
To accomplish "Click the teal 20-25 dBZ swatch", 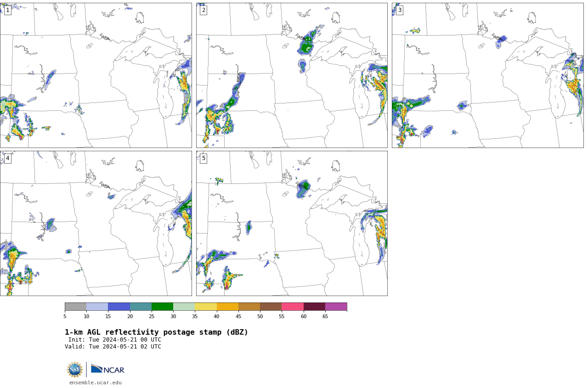I will click(141, 307).
